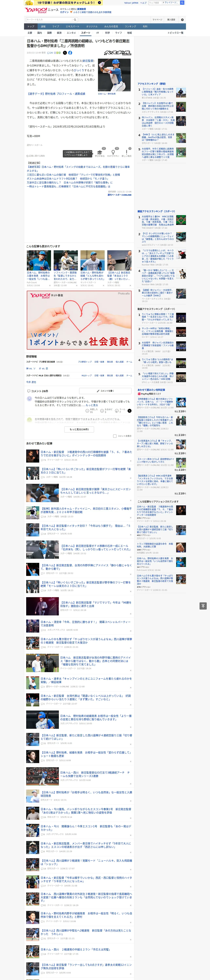
Task: Toggle the コメント非表示 checkbox
Action: pos(115,436)
